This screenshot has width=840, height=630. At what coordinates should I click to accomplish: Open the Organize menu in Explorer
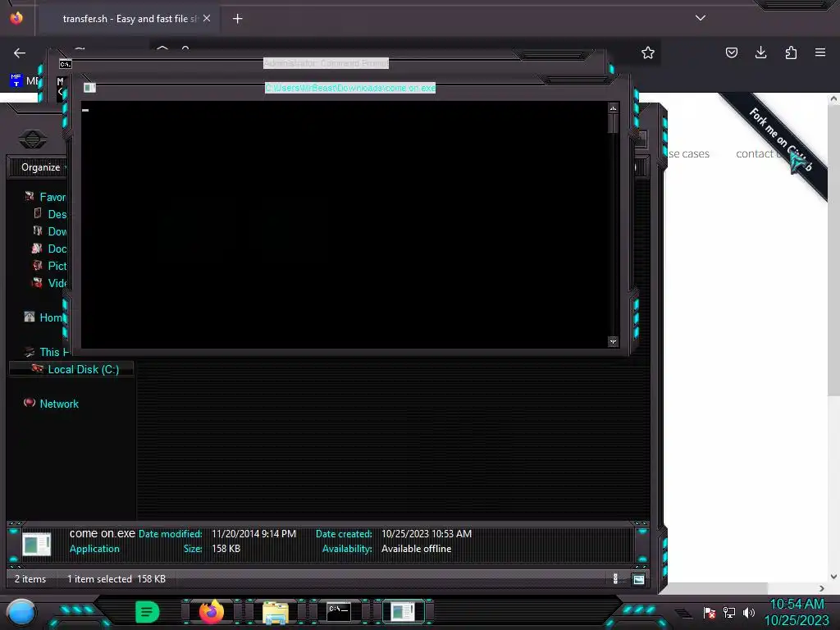(x=41, y=167)
